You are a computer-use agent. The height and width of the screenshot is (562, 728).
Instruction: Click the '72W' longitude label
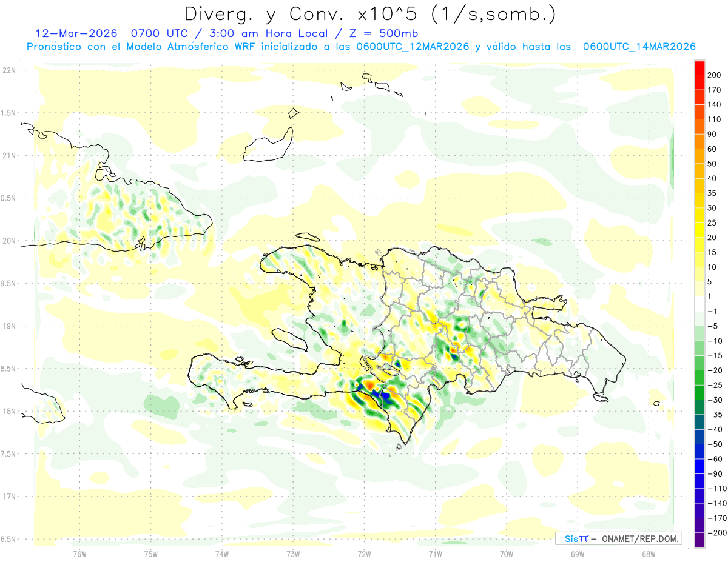click(x=364, y=554)
